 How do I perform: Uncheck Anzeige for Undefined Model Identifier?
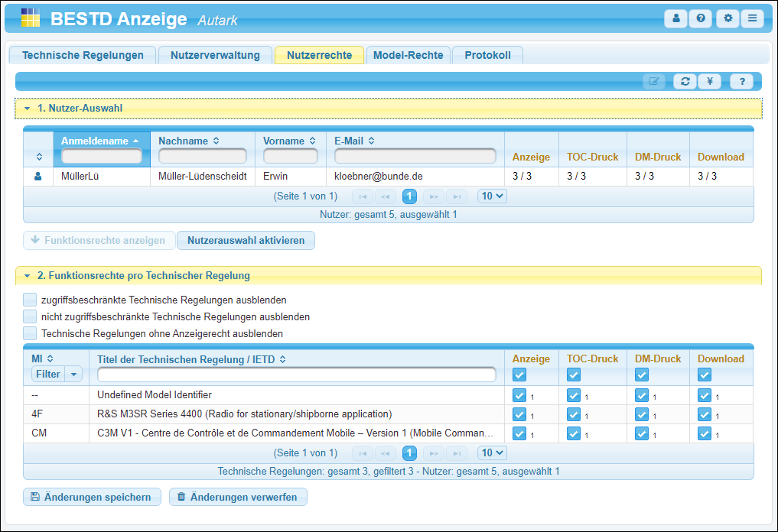click(x=519, y=395)
